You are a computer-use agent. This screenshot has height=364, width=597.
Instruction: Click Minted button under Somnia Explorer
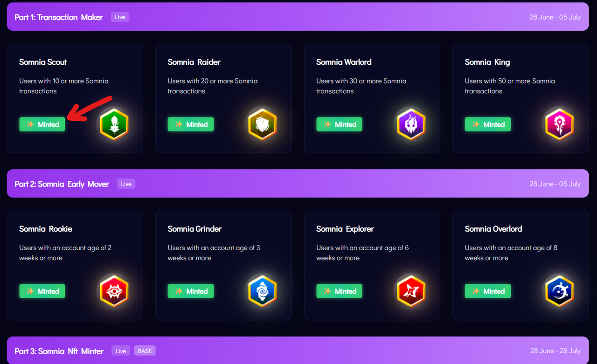[339, 291]
